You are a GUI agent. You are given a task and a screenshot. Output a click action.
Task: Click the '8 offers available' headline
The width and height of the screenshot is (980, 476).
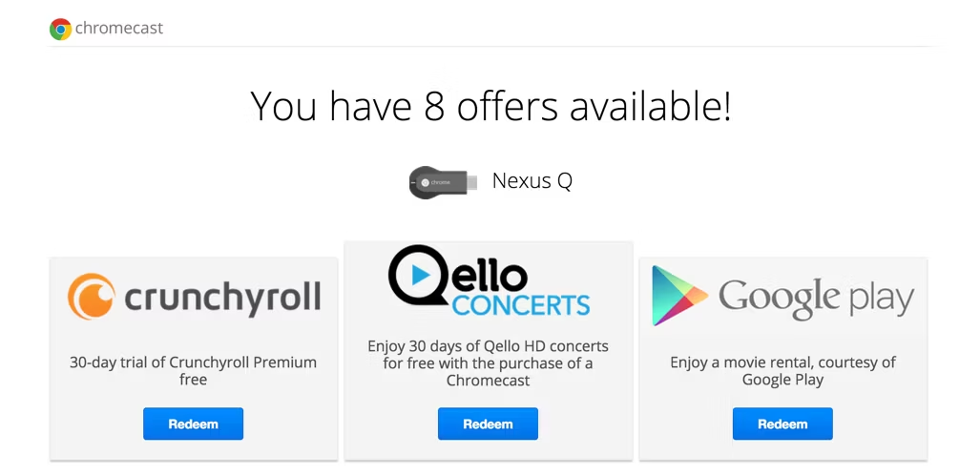click(490, 105)
